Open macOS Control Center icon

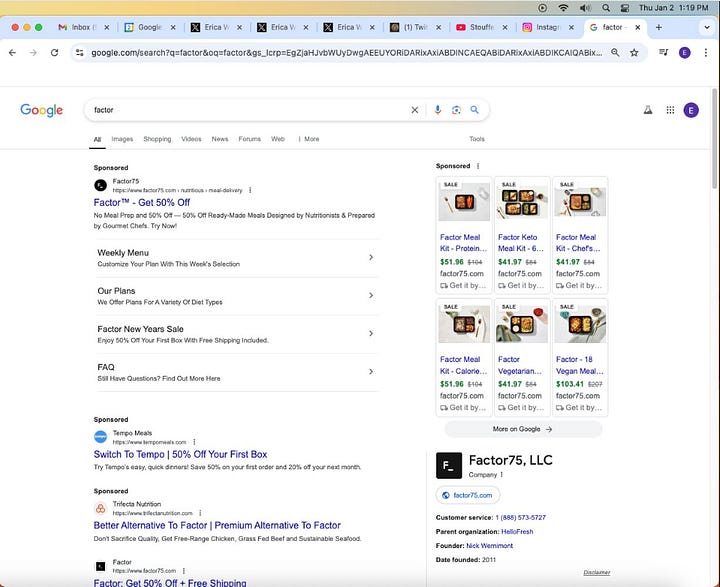click(x=625, y=8)
